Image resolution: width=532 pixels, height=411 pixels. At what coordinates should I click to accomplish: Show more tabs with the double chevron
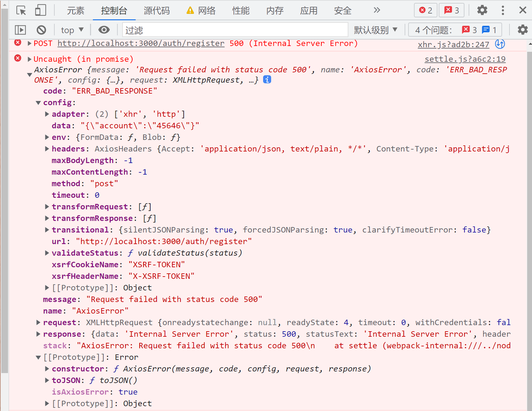(x=377, y=10)
